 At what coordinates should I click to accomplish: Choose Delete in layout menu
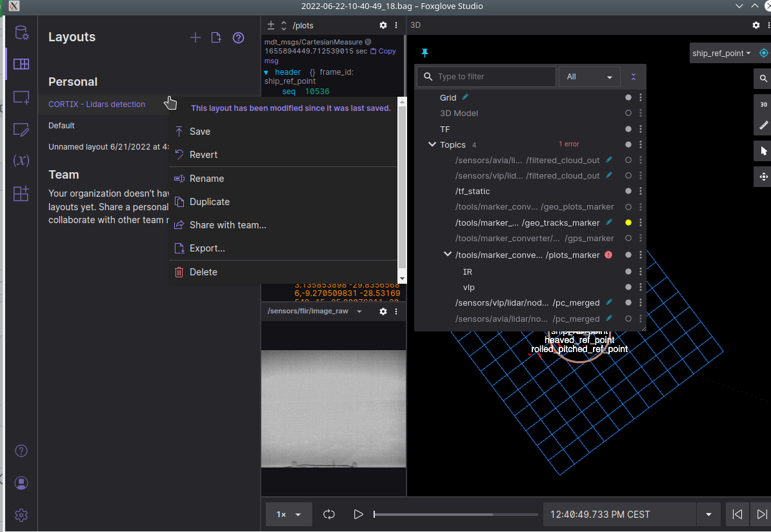(x=283, y=271)
